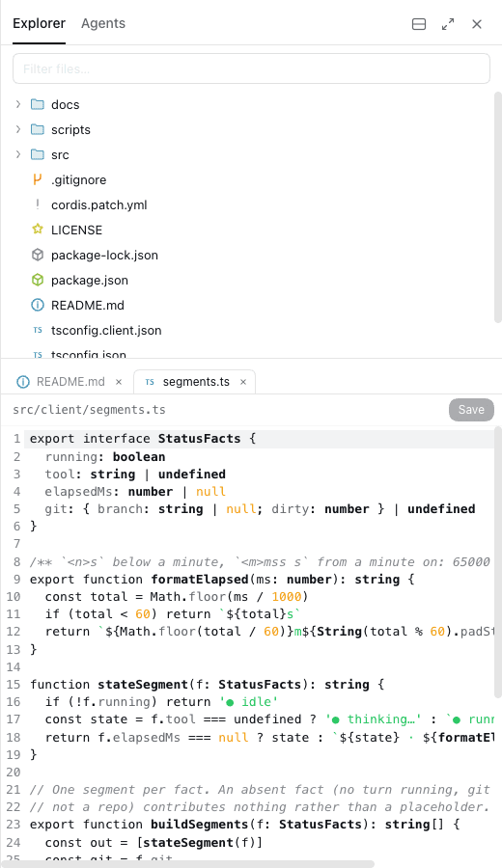Image resolution: width=502 pixels, height=868 pixels.
Task: Open package-lock.json from the file tree
Action: (x=104, y=255)
